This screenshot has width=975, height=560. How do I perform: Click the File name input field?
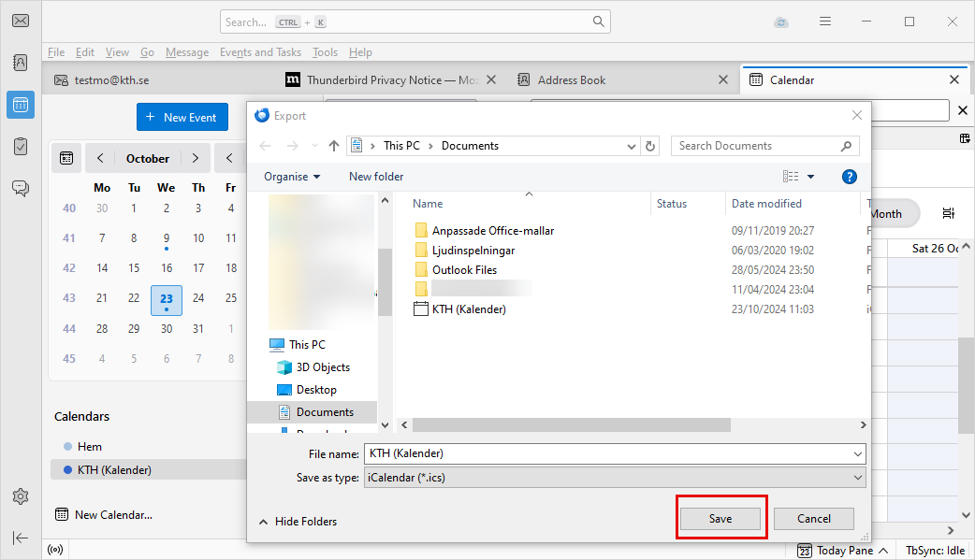608,453
